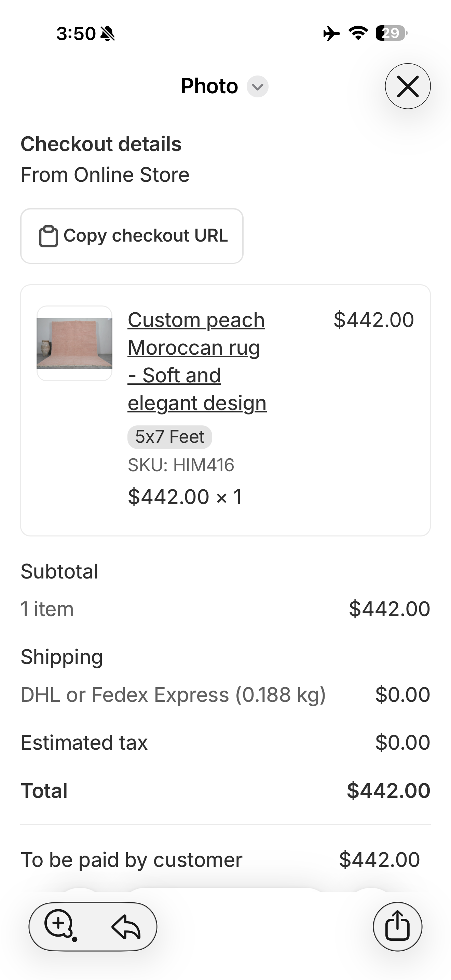Tap the 3:50 clock in status bar
The width and height of the screenshot is (451, 980).
point(76,34)
